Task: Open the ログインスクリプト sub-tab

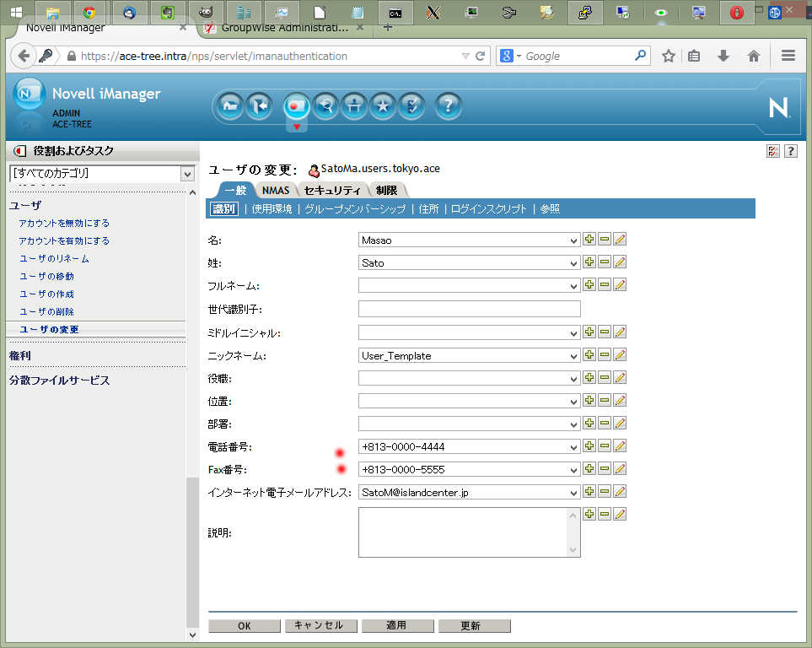Action: (488, 209)
